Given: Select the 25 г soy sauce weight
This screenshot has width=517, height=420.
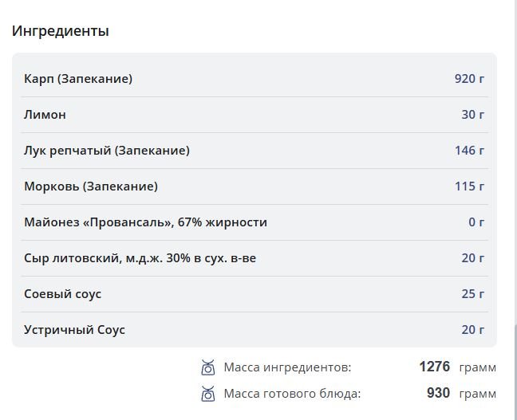Looking at the screenshot, I should click(x=472, y=294).
